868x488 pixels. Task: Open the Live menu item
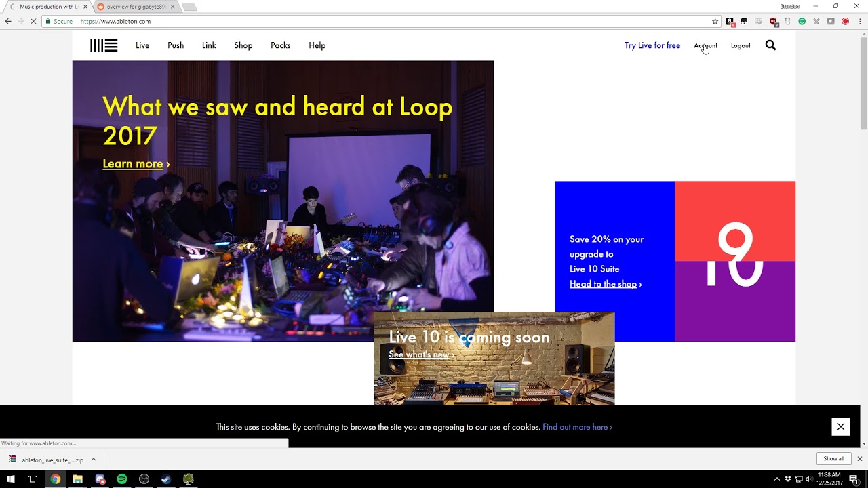click(x=142, y=45)
